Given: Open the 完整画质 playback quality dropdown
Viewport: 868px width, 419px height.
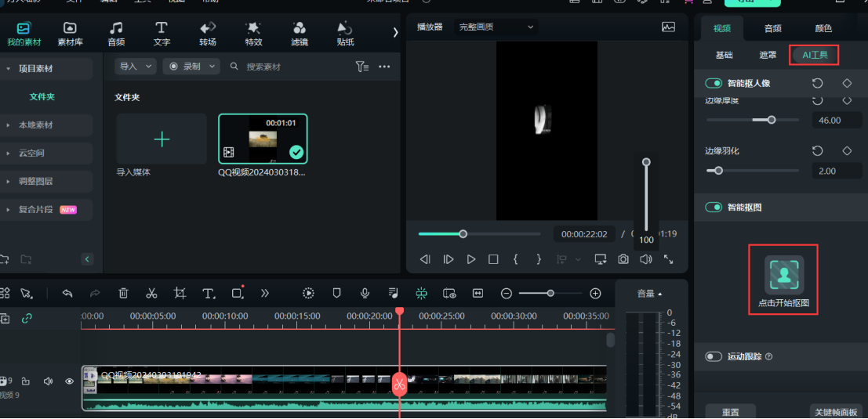Looking at the screenshot, I should (x=496, y=27).
